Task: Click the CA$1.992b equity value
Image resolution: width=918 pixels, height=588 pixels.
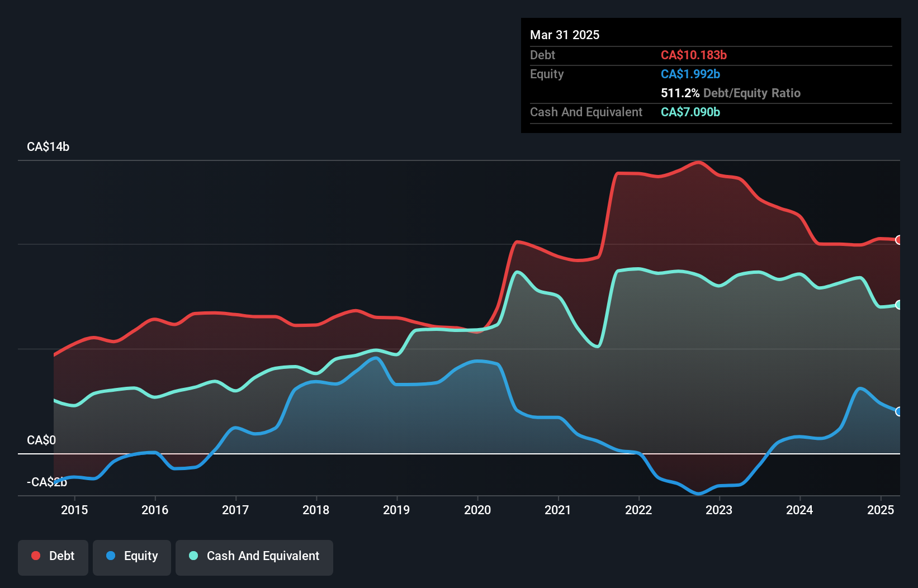Action: [x=690, y=74]
